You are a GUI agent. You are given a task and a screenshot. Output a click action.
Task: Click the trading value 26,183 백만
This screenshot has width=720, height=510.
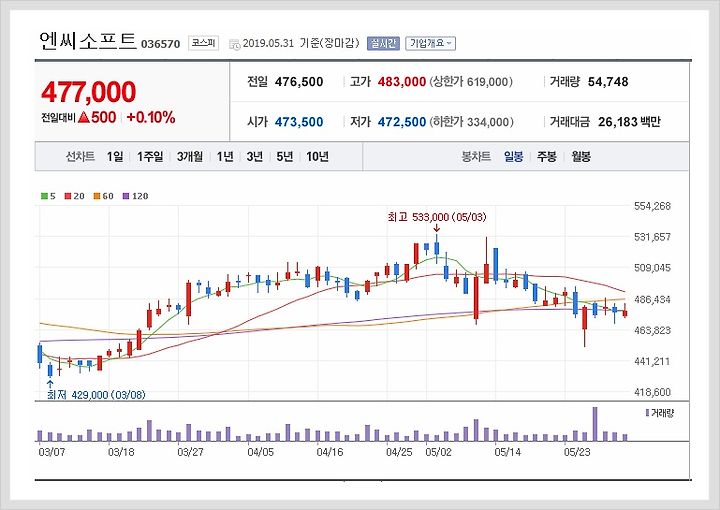629,122
